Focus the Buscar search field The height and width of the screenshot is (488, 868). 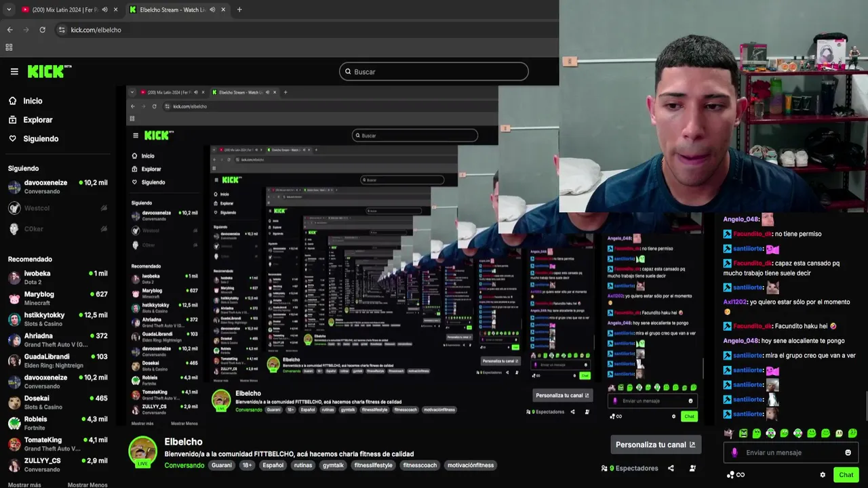pos(434,71)
